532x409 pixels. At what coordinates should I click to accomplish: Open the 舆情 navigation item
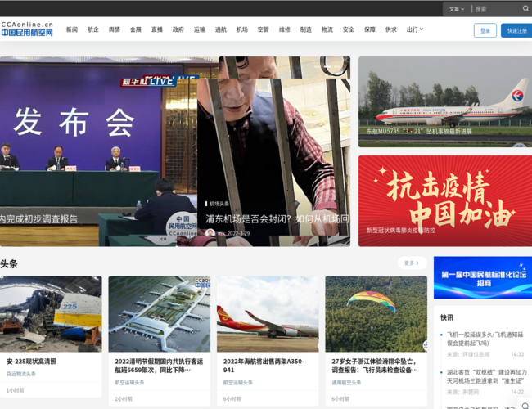(115, 29)
